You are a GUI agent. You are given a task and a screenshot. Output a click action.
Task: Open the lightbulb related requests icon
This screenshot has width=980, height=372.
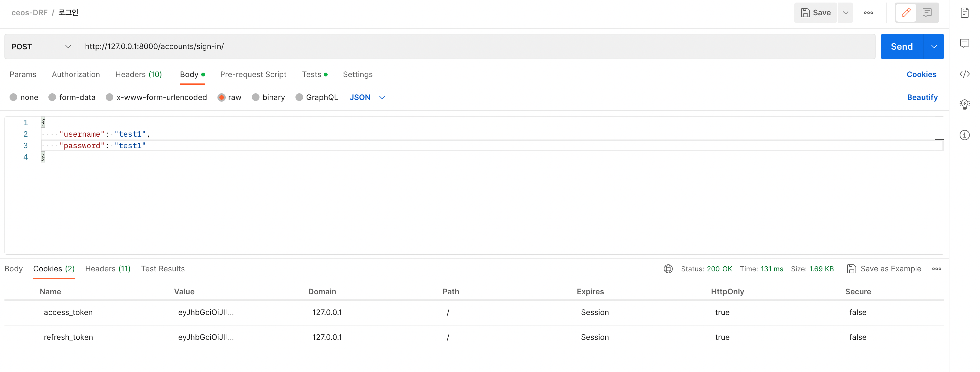[964, 104]
